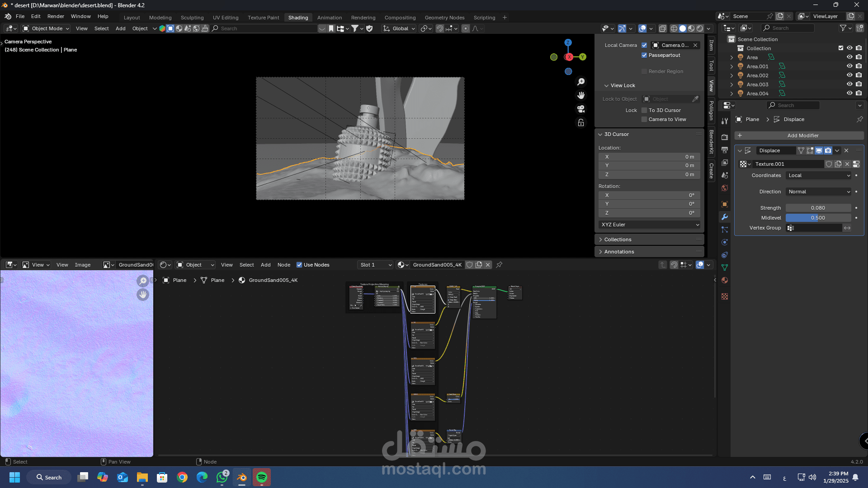Click the pan hand gizmo in viewport
This screenshot has height=488, width=868.
point(581,95)
